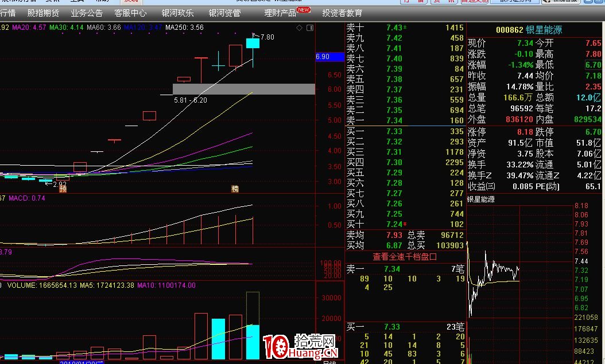Click the 银星能源 intraday chart title

pos(481,199)
